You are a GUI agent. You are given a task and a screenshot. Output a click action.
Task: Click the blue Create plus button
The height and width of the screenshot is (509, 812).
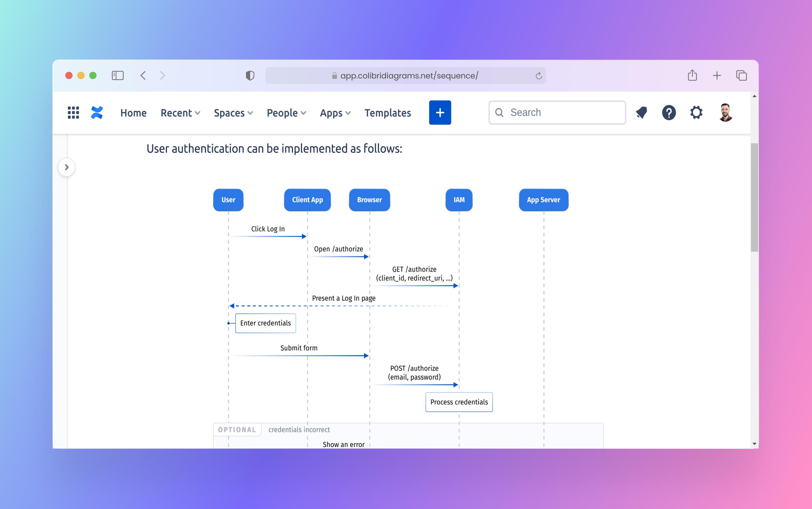click(x=440, y=113)
